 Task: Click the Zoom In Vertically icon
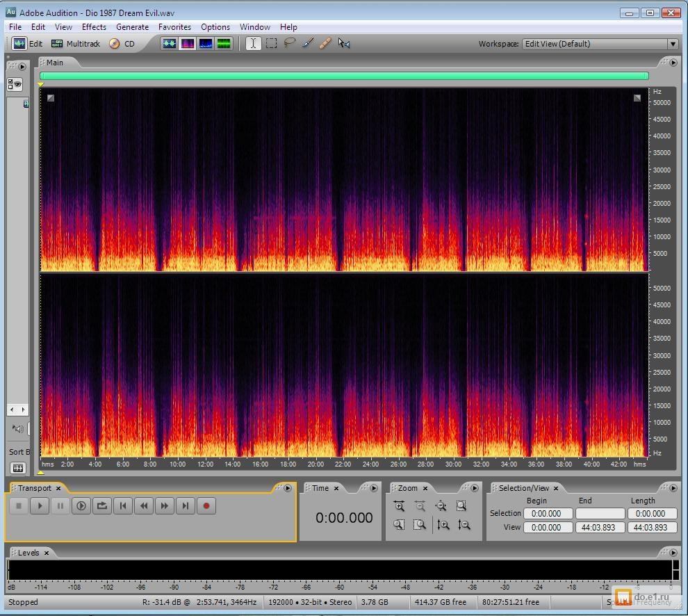(x=443, y=525)
